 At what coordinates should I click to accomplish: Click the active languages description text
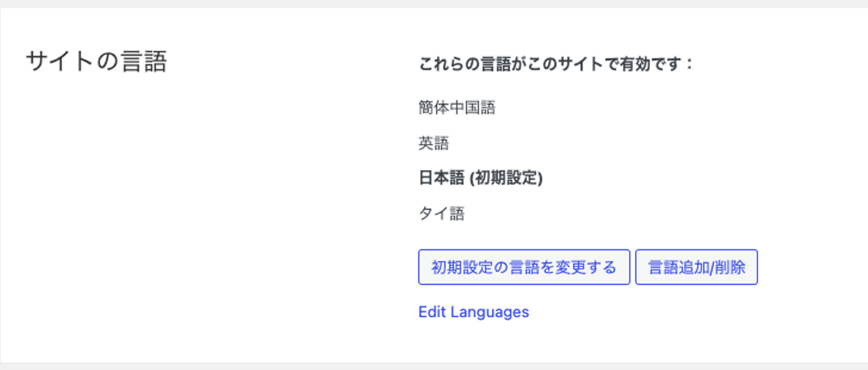pos(556,64)
